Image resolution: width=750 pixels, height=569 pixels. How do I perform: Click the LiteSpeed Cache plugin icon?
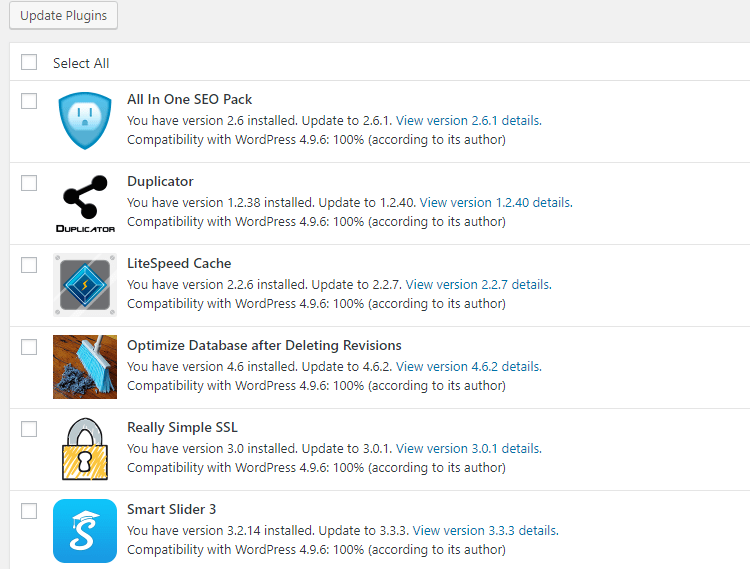84,285
